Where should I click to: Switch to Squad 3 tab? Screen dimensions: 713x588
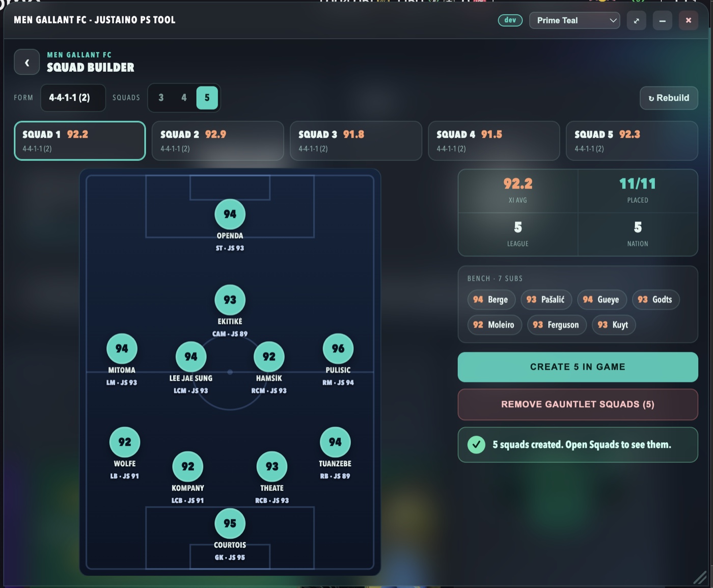[356, 141]
